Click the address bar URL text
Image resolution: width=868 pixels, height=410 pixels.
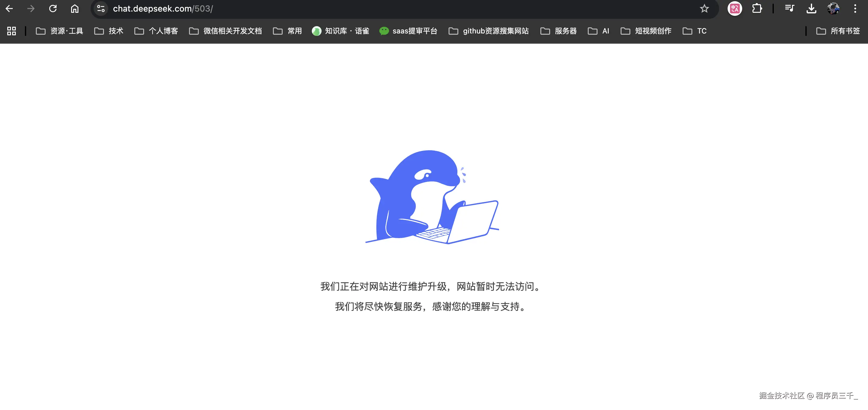(x=163, y=9)
